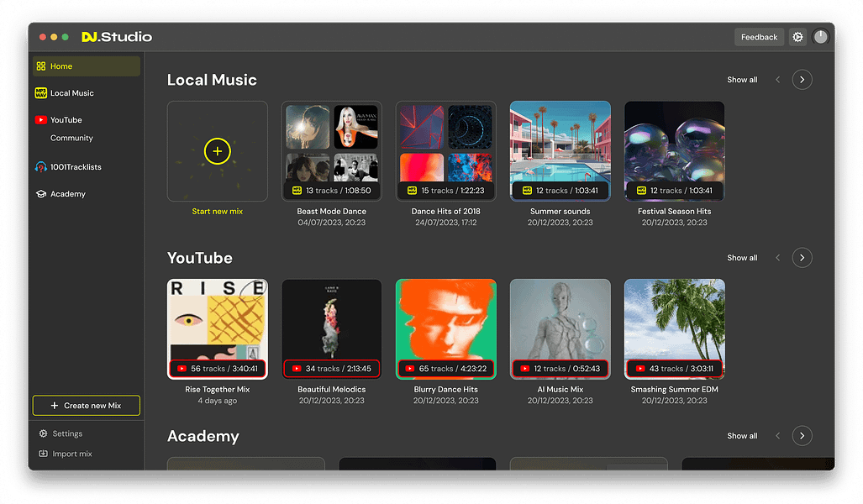Click the Smashing Summer EDM title
Image resolution: width=863 pixels, height=504 pixels.
674,390
